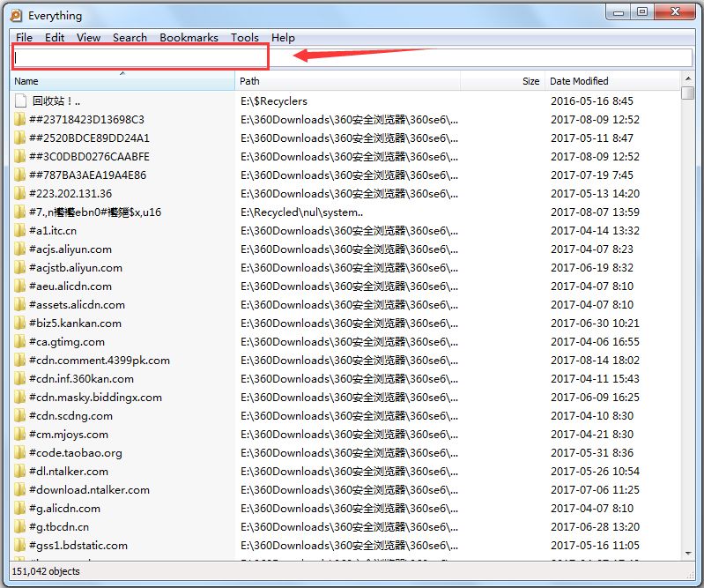Image resolution: width=704 pixels, height=588 pixels.
Task: Click the path E:\$Recyclers
Action: pos(274,101)
